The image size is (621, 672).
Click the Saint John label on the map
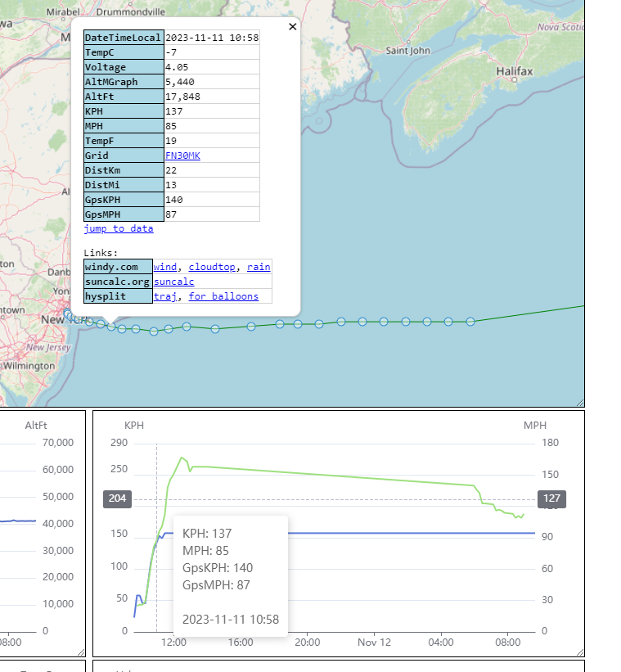coord(407,51)
